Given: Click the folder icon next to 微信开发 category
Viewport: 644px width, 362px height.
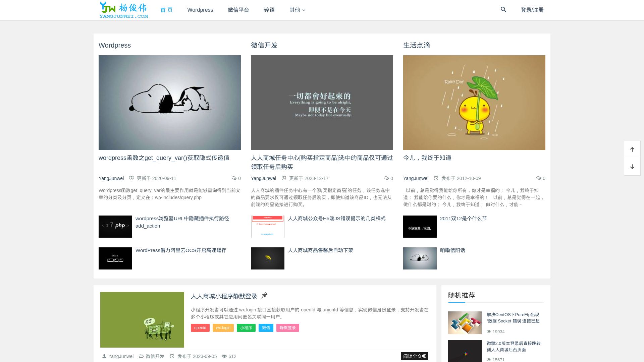Looking at the screenshot, I should click(x=141, y=356).
